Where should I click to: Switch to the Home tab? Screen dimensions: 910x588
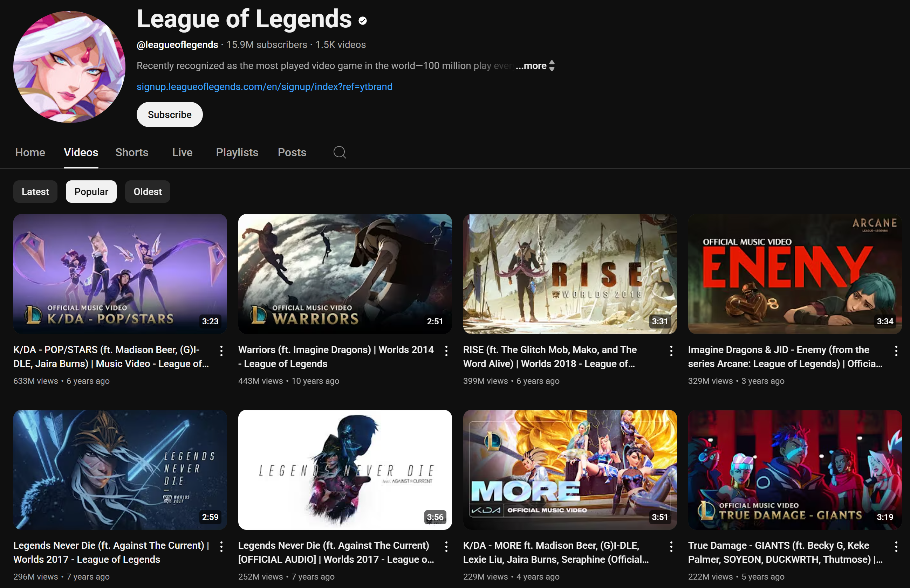tap(30, 152)
